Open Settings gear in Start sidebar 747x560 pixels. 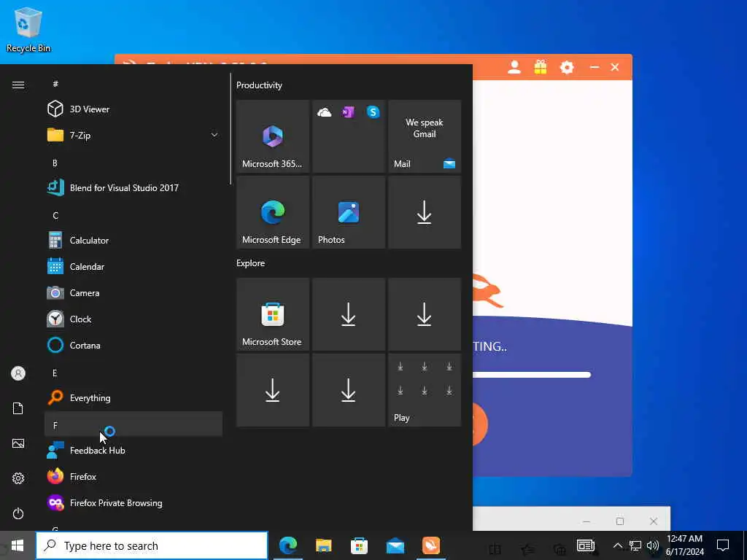pyautogui.click(x=18, y=478)
